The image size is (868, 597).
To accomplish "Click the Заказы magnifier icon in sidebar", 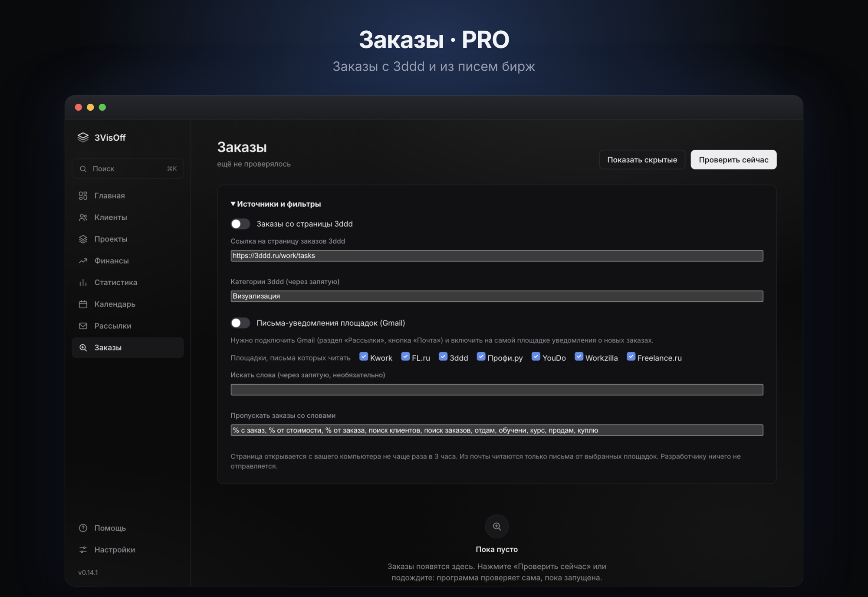I will click(83, 347).
